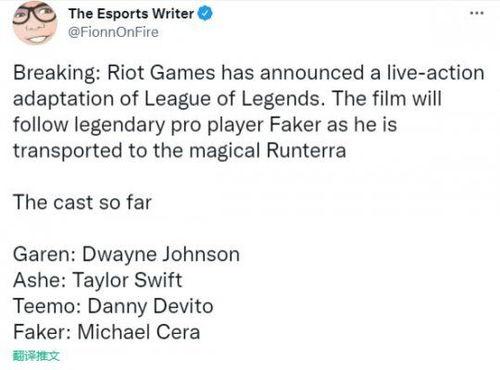Click the Ashe: Taylor Swift line
The width and height of the screenshot is (500, 370).
pyautogui.click(x=98, y=280)
